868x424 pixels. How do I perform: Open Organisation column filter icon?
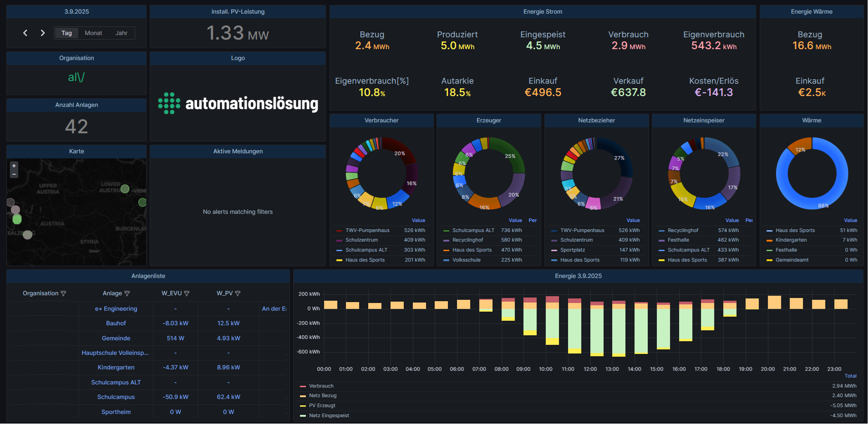coord(63,293)
